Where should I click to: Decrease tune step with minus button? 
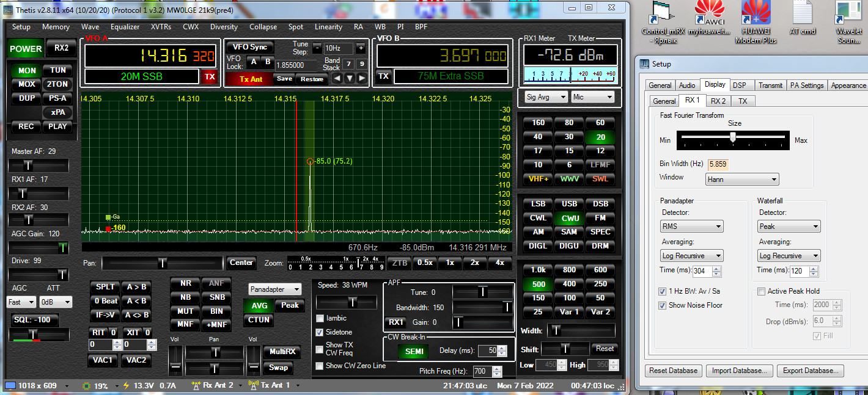pos(317,48)
